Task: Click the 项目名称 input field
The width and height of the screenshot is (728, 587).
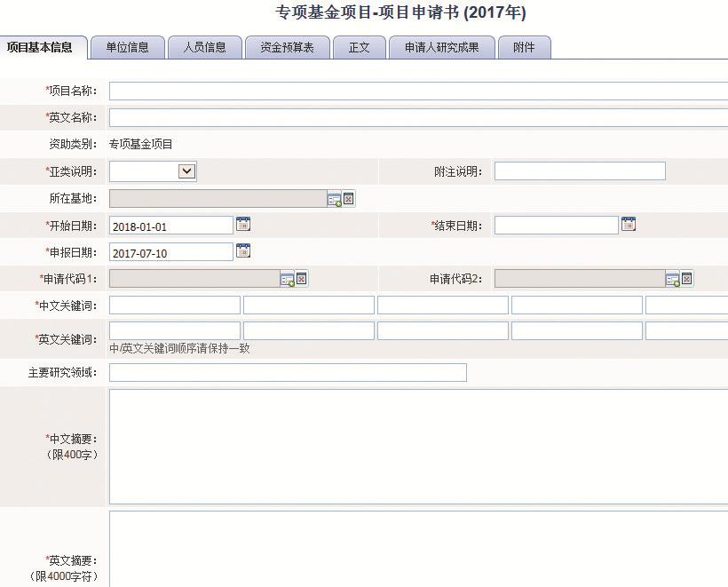Action: coord(417,91)
